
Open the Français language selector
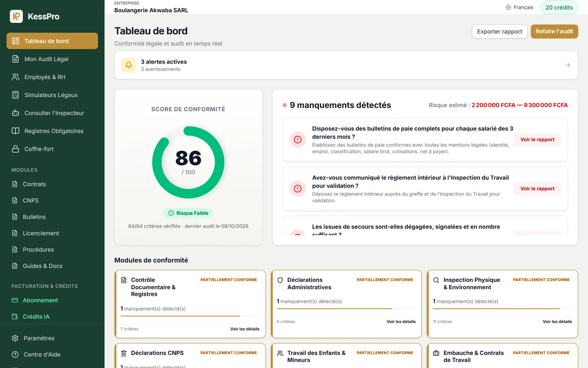[x=519, y=7]
